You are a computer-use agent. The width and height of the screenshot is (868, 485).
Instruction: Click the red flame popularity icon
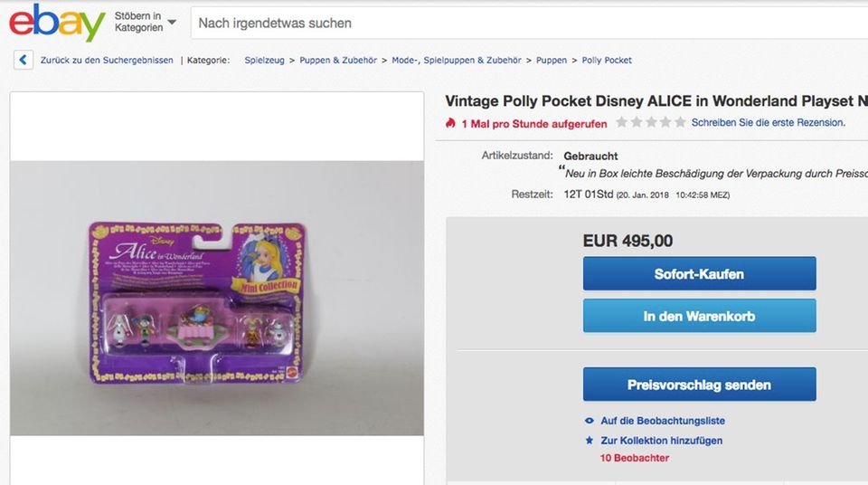450,122
